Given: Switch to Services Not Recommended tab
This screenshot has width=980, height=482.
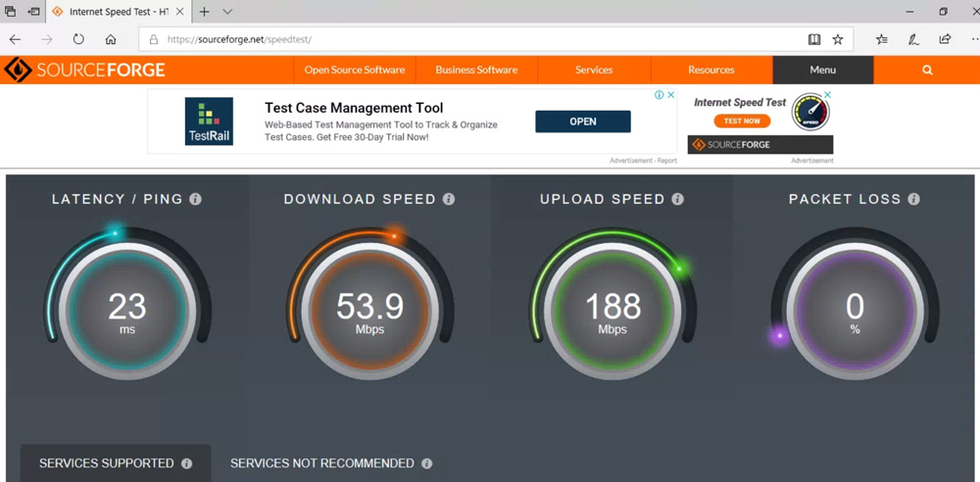Looking at the screenshot, I should [x=321, y=463].
